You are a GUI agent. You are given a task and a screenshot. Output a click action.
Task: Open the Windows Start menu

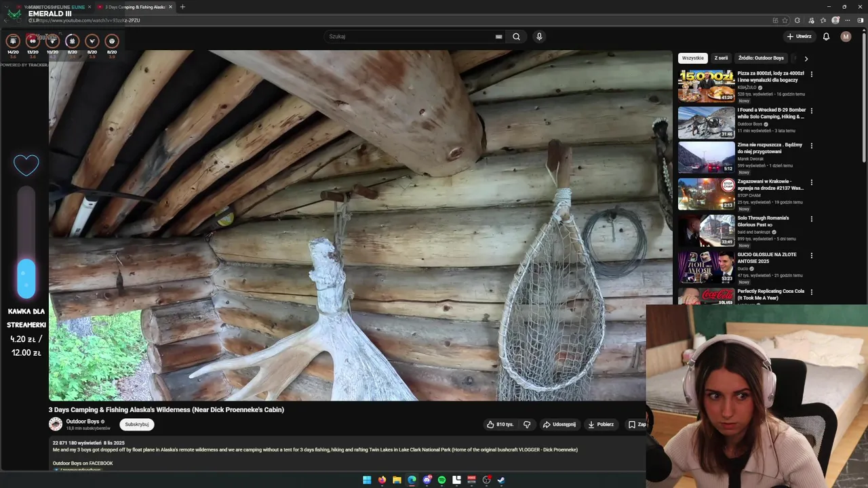click(367, 480)
